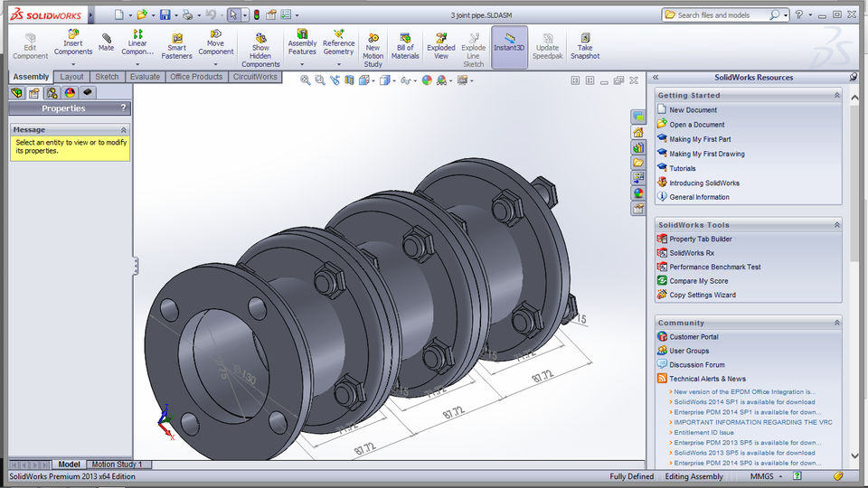Toggle the Select cursor tool
The image size is (868, 488).
click(233, 15)
